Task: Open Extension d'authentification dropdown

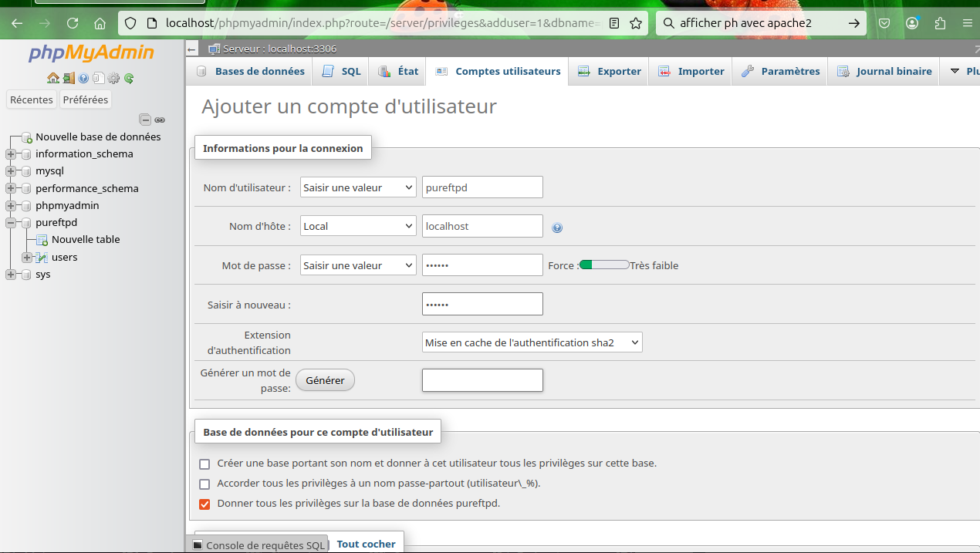Action: coord(532,342)
